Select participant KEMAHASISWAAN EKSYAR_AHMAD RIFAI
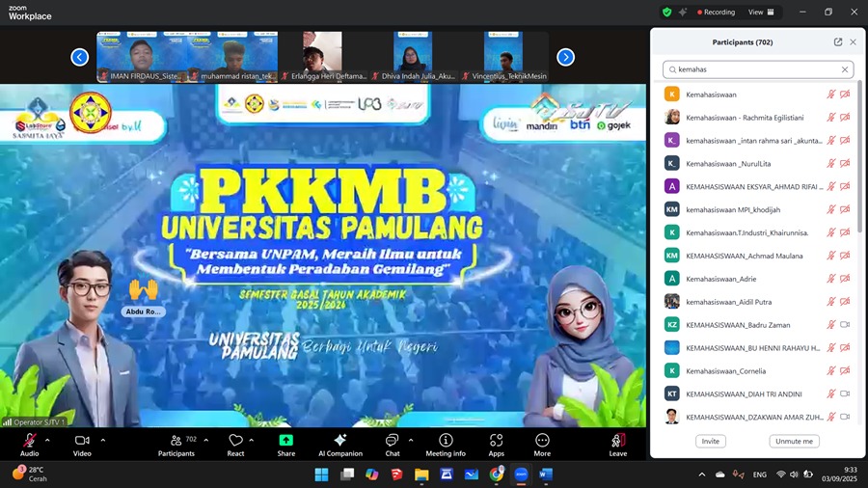 (756, 186)
